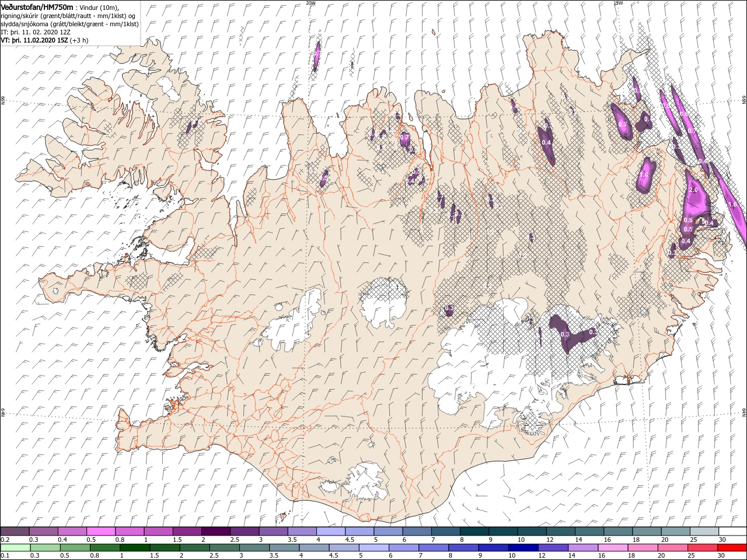Click the '15W' longitude label
The image size is (747, 560).
click(617, 3)
